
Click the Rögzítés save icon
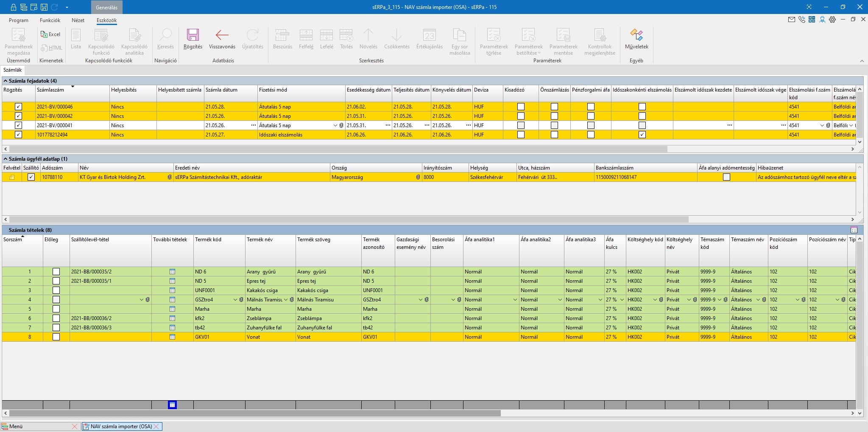[x=193, y=36]
